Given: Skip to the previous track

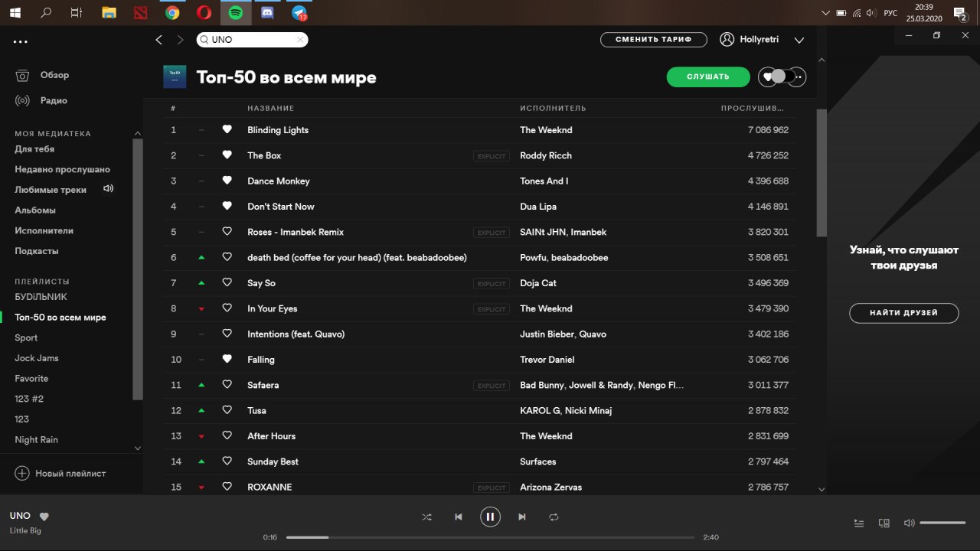Looking at the screenshot, I should [x=458, y=517].
